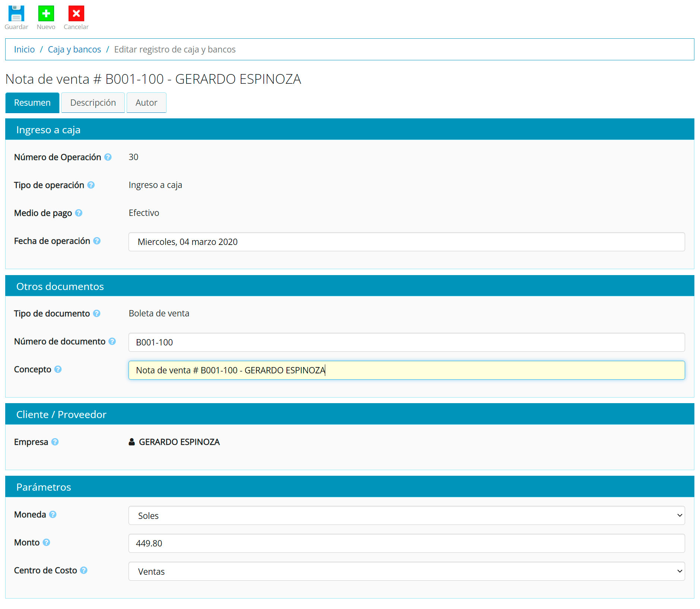Open the Moneda dropdown showing Soles
Screen dimensions: 700x609
406,516
